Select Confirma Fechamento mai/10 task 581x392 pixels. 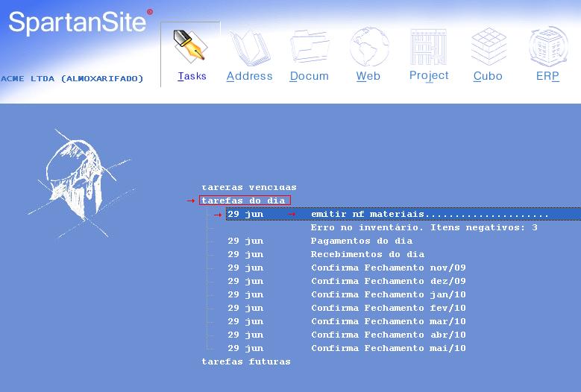point(388,349)
